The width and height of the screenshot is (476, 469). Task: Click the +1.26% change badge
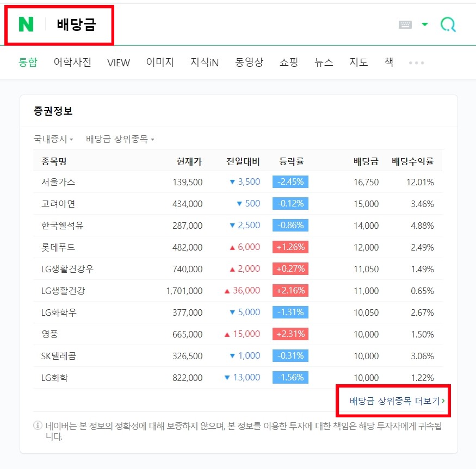tap(290, 247)
